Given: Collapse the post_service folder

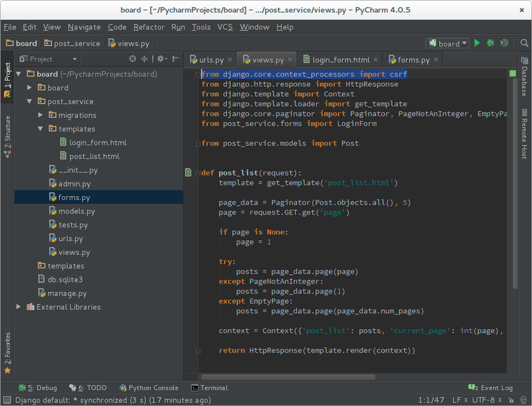Looking at the screenshot, I should pos(30,101).
